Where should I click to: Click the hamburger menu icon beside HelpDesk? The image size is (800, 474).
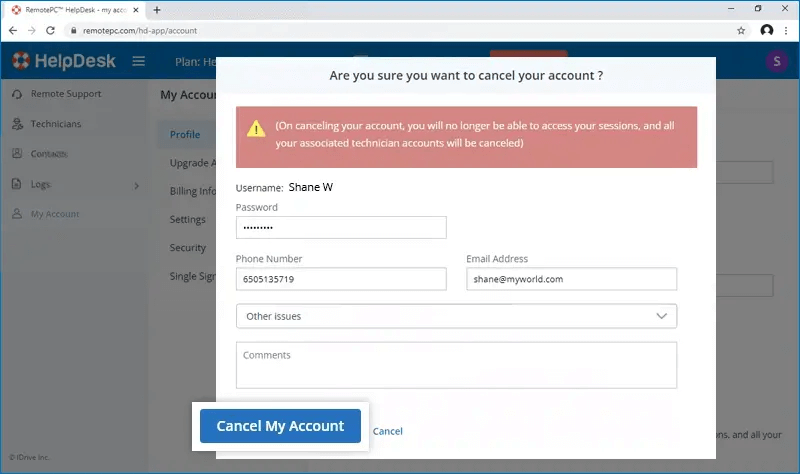coord(139,62)
